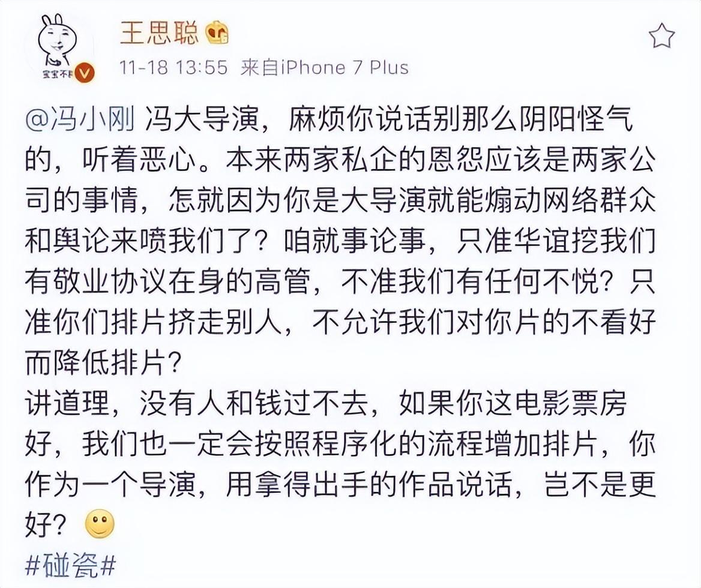Open the @冯小刚 mention link
This screenshot has width=701, height=588.
click(80, 119)
